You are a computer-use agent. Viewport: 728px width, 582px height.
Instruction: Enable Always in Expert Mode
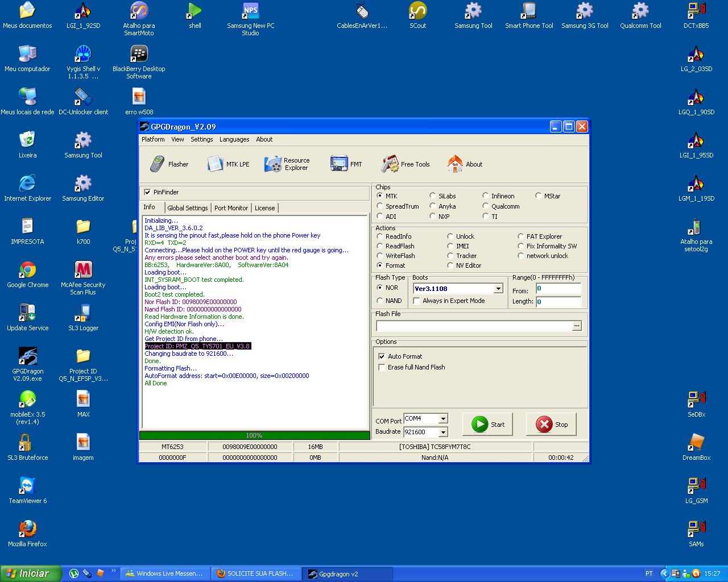coord(416,301)
